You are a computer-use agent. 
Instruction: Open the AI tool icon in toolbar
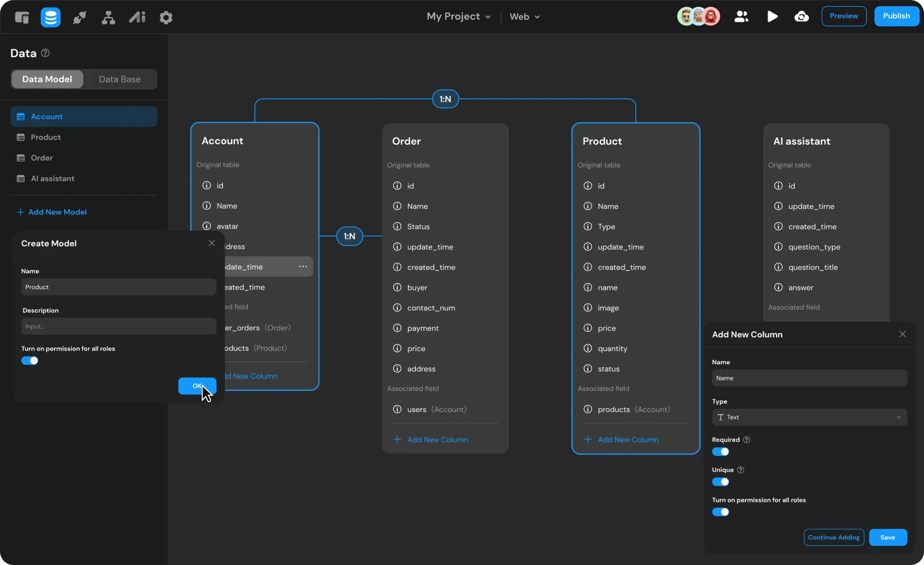pos(137,18)
